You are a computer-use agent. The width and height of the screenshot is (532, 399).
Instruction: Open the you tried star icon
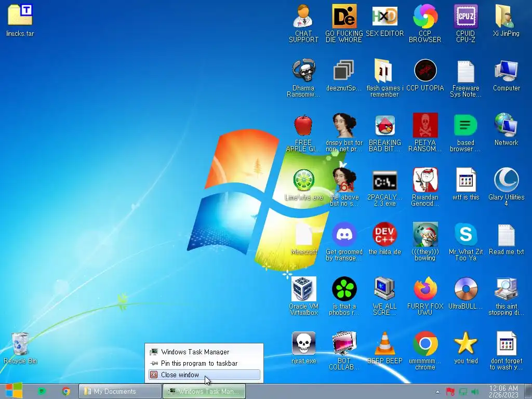pyautogui.click(x=465, y=343)
